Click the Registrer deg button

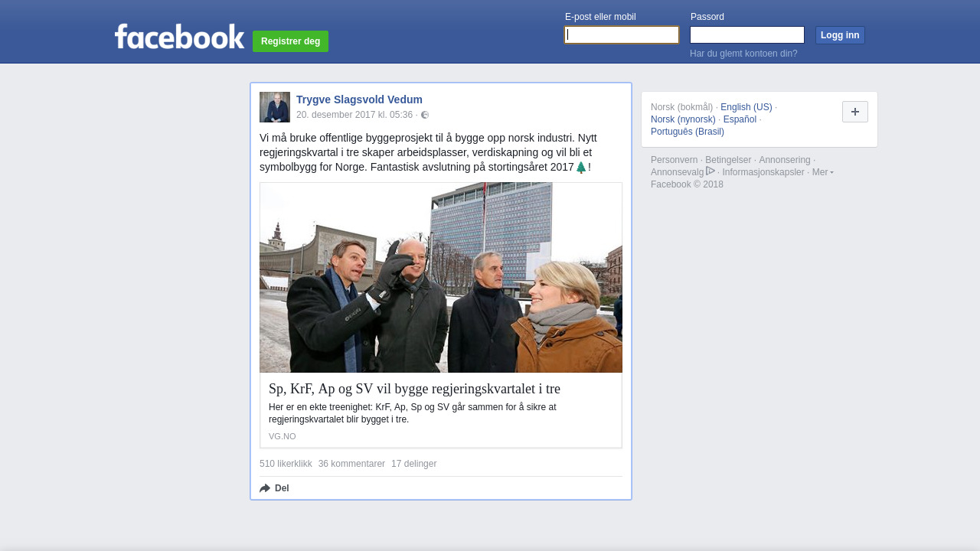tap(290, 41)
